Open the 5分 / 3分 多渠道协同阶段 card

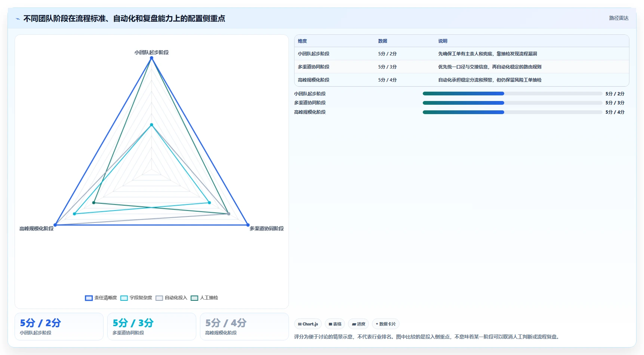tap(152, 327)
